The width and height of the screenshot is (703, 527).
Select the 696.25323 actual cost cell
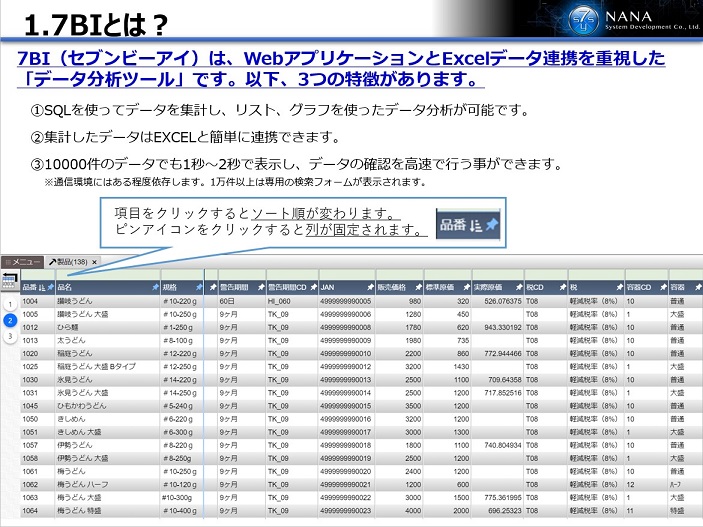coord(498,510)
